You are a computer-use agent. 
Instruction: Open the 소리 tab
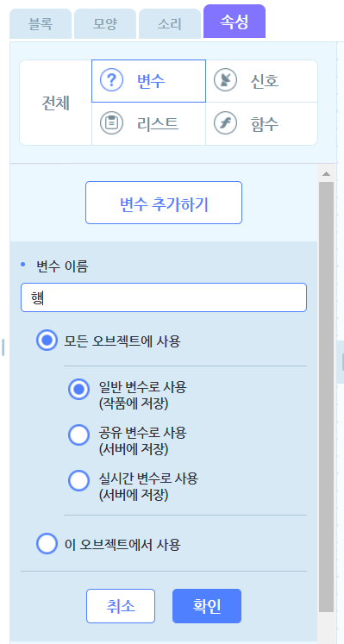tap(170, 24)
